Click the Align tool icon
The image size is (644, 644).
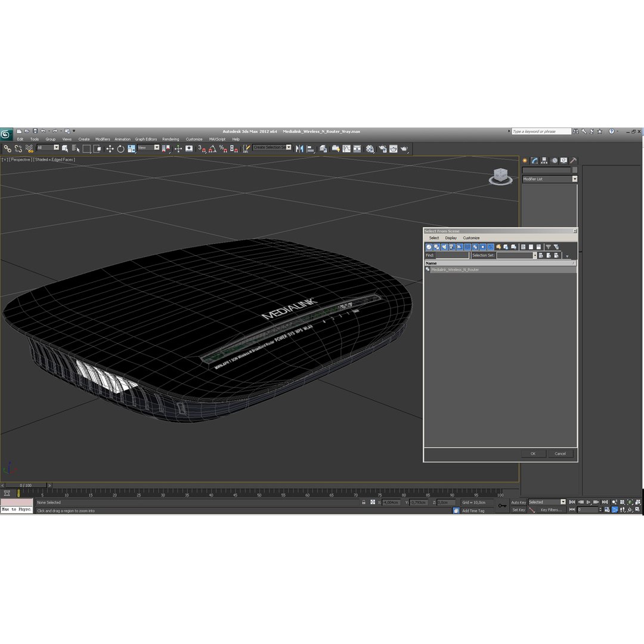click(311, 148)
